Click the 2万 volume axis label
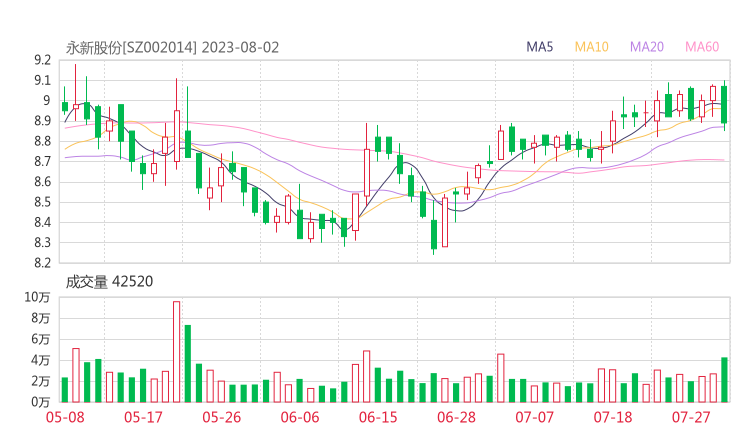Screen dimensions: 740x440 (41, 381)
